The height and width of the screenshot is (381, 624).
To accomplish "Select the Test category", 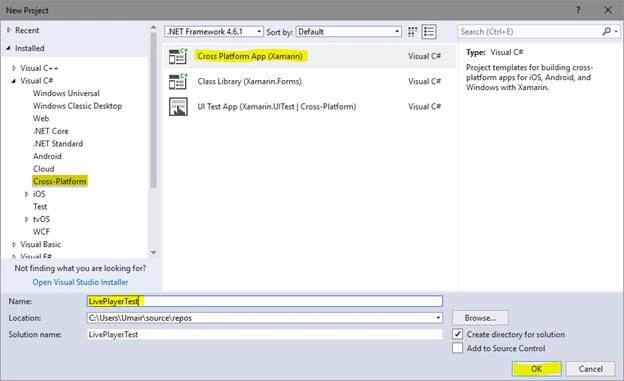I will click(x=40, y=207).
